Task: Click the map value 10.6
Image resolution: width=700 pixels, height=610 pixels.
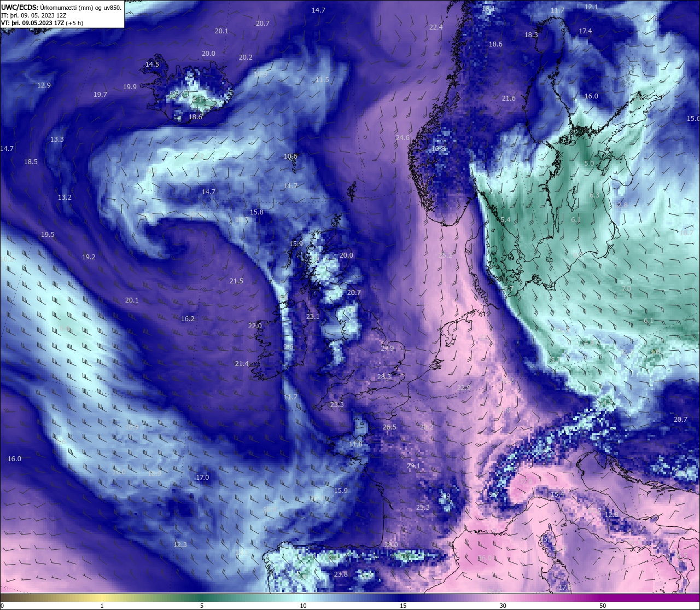Action: (x=290, y=156)
